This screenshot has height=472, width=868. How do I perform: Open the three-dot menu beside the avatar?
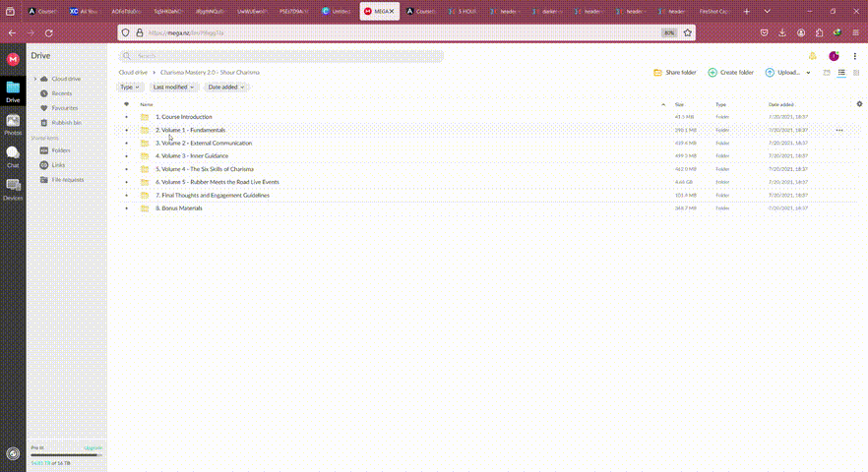tap(854, 56)
